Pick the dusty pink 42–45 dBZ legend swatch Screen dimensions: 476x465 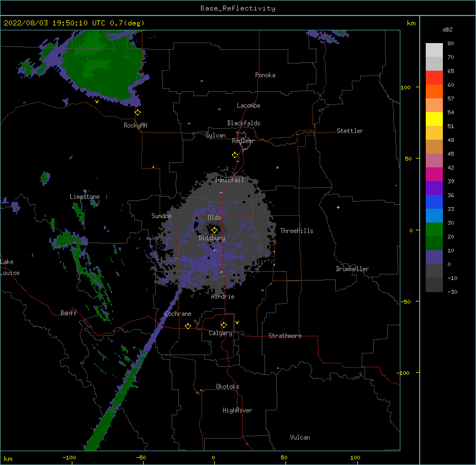434,161
